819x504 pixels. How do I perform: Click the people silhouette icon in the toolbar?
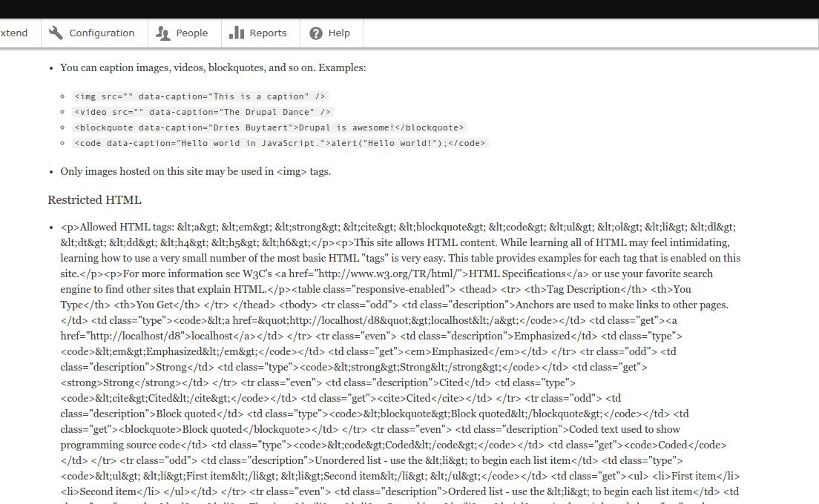coord(162,33)
